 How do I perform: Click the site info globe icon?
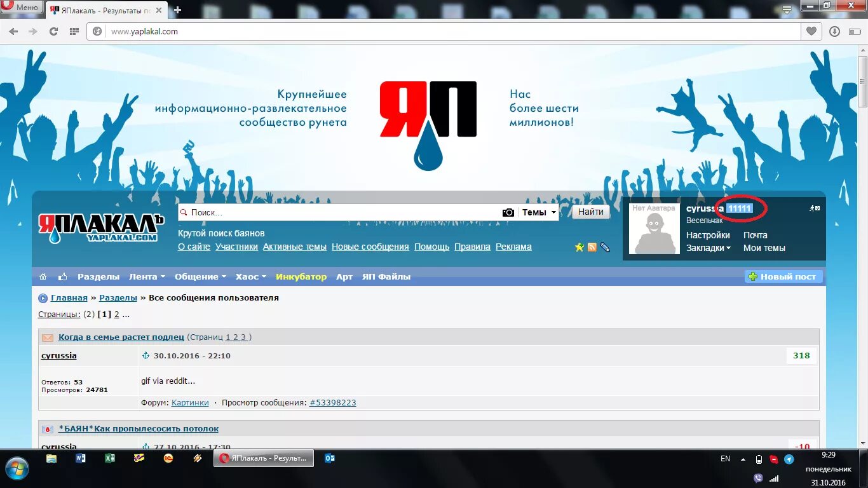click(97, 31)
